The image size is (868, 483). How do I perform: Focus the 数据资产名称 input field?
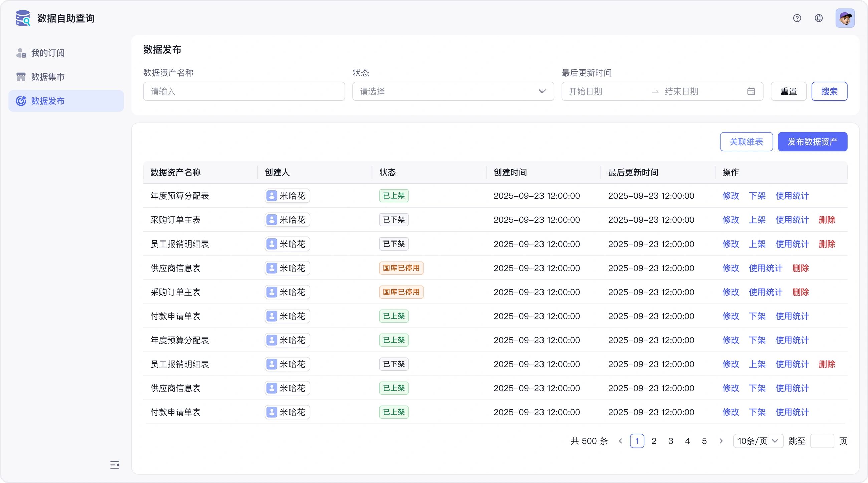click(x=244, y=91)
